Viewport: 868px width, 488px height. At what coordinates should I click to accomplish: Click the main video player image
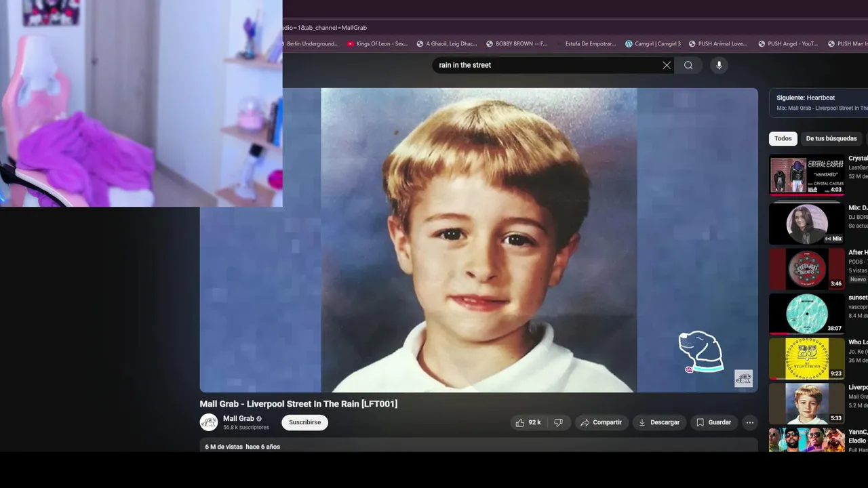coord(479,240)
